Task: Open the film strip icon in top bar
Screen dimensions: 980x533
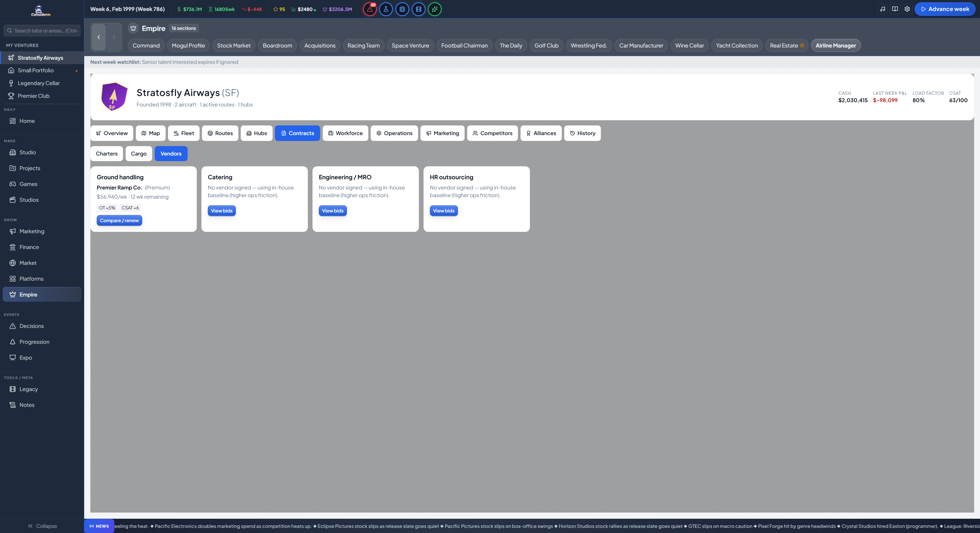Action: click(x=418, y=9)
